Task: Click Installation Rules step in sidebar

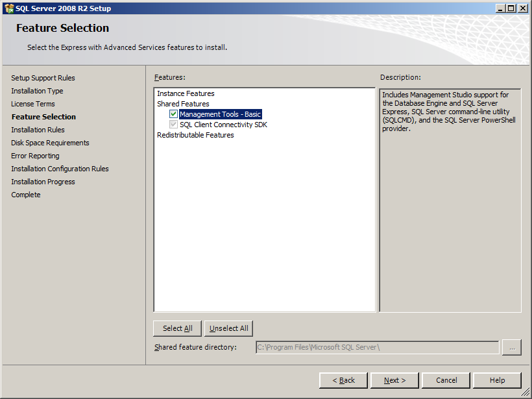Action: [x=38, y=130]
